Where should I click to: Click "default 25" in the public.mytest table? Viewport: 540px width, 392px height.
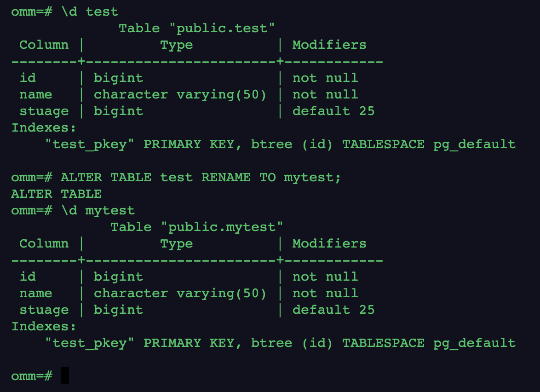(333, 310)
